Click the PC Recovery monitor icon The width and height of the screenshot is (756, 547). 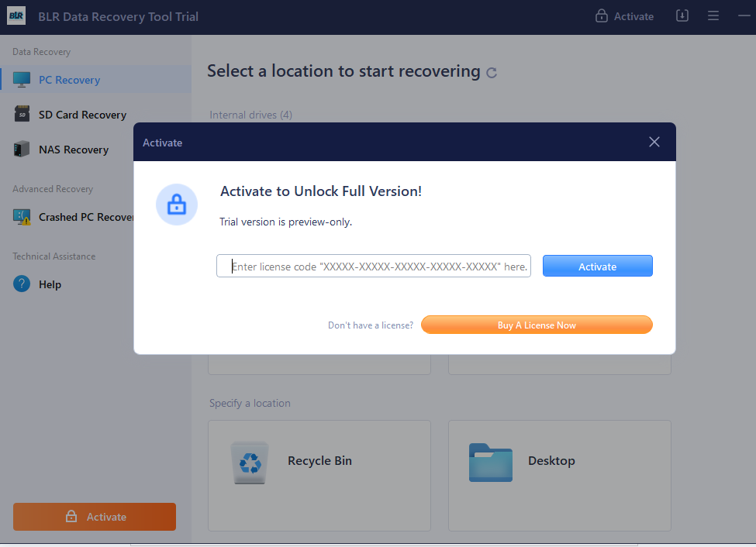click(22, 80)
